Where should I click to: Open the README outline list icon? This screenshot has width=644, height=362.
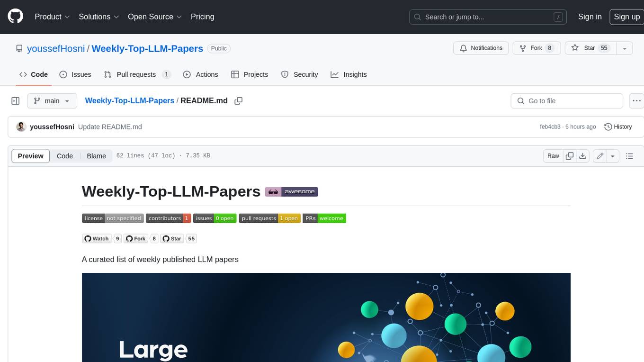pos(629,156)
